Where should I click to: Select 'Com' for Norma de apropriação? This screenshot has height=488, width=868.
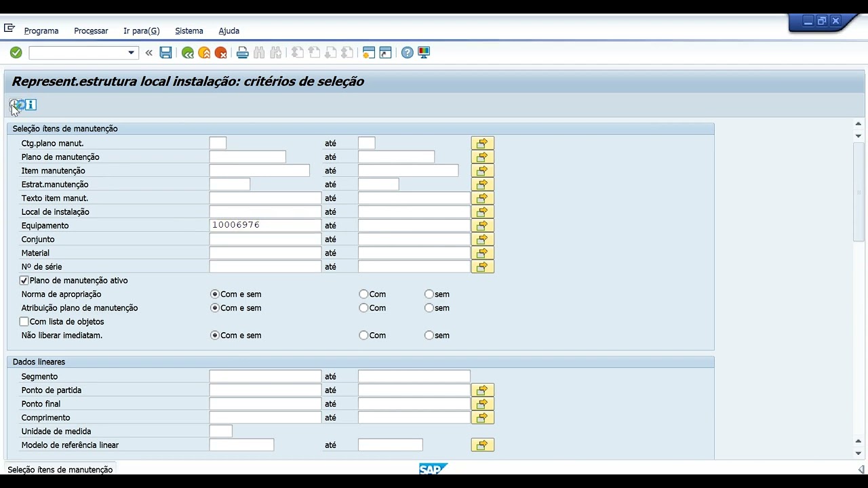pos(363,294)
